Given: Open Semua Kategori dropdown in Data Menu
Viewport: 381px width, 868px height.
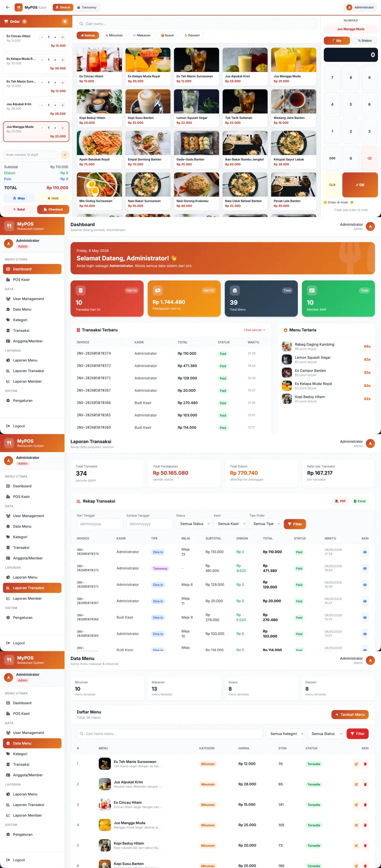Looking at the screenshot, I should (x=286, y=734).
